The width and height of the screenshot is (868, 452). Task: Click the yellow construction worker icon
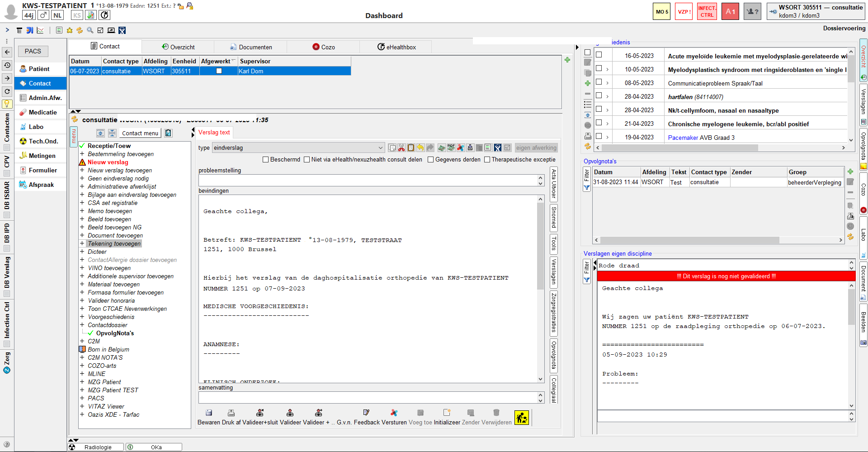(x=522, y=417)
